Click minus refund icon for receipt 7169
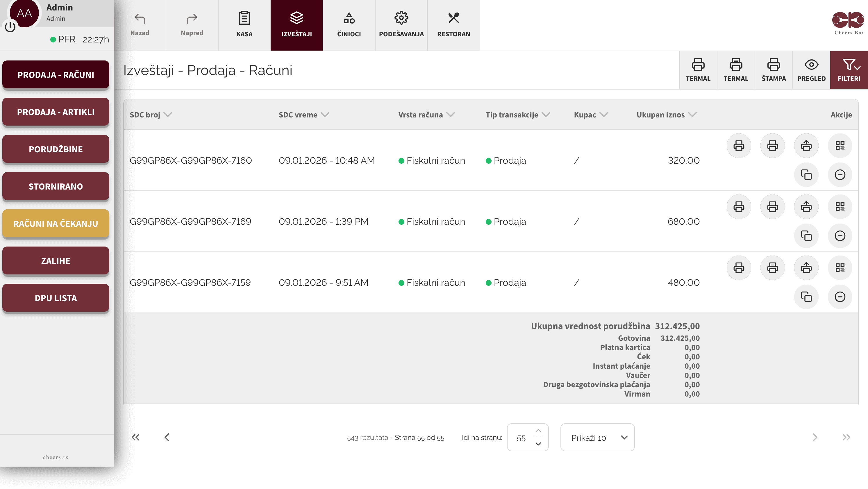This screenshot has width=868, height=489. [x=840, y=235]
